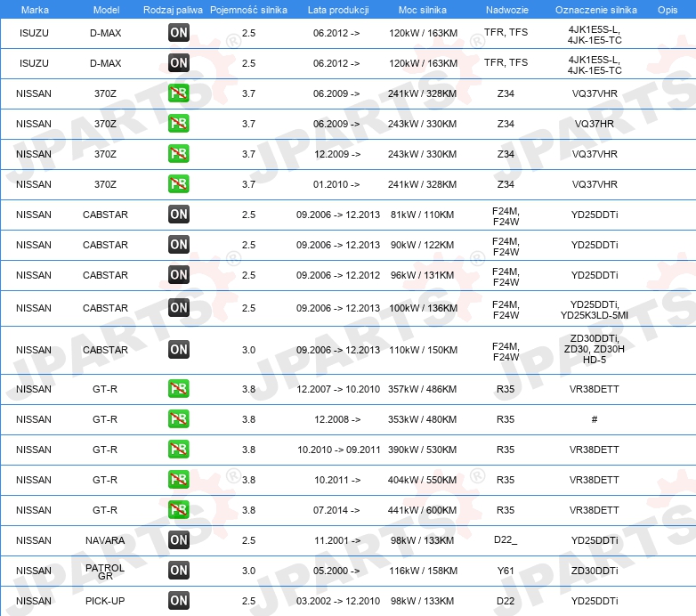Click the ON fuel icon in PICK-UP row
The height and width of the screenshot is (616, 696).
[x=178, y=601]
